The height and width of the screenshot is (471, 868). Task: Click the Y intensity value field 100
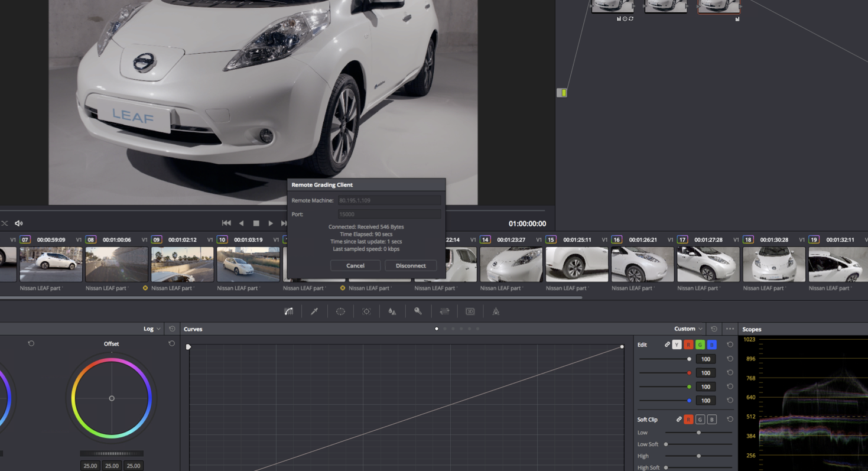click(x=706, y=359)
